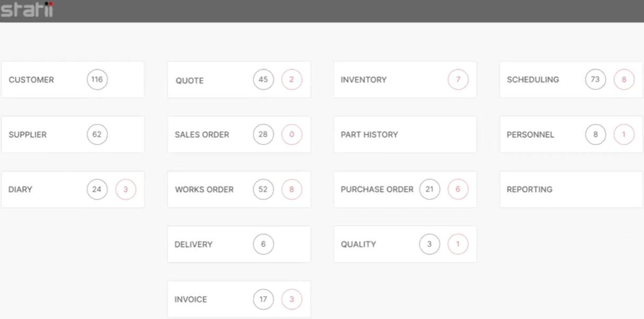Click the pink Personnel alert badge 1
The width and height of the screenshot is (644, 319).
point(624,134)
